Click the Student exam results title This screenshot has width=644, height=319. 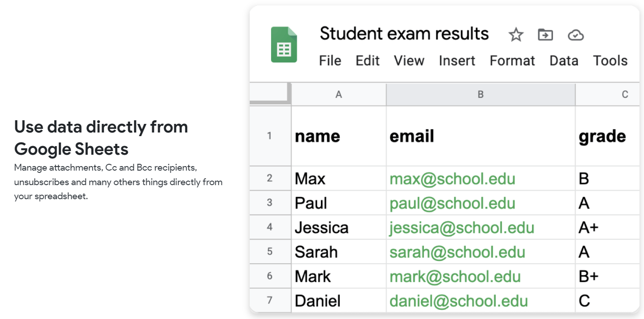pyautogui.click(x=404, y=34)
